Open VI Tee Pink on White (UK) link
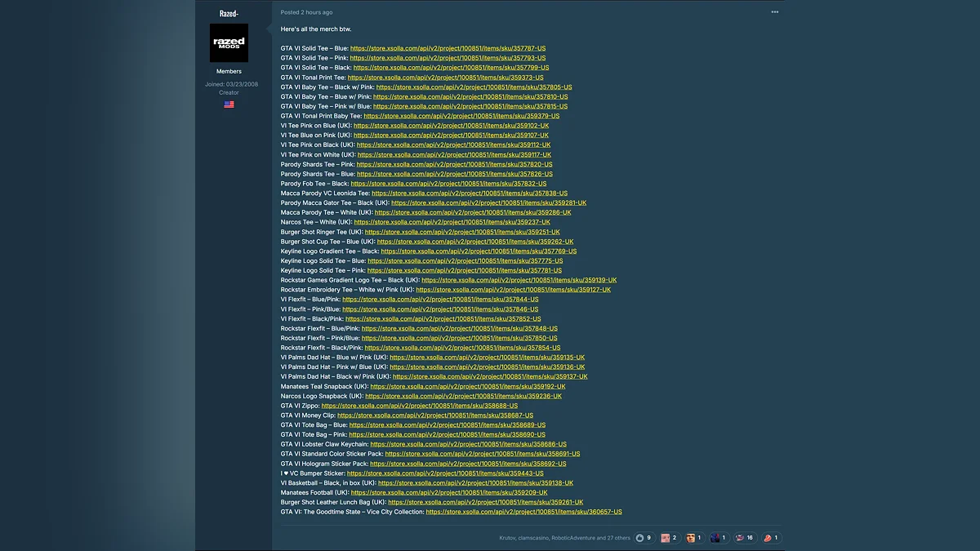This screenshot has width=980, height=551. tap(454, 155)
